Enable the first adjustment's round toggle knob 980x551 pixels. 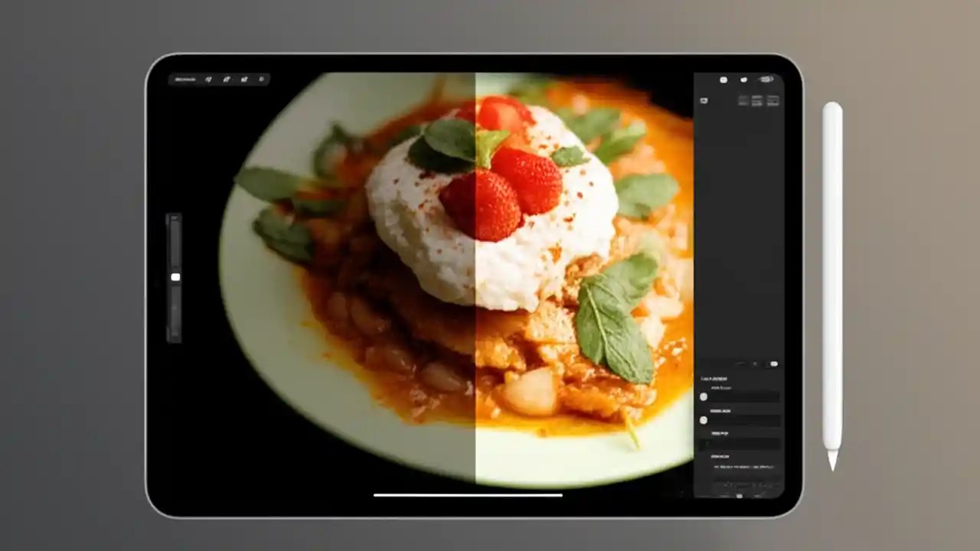tap(704, 396)
